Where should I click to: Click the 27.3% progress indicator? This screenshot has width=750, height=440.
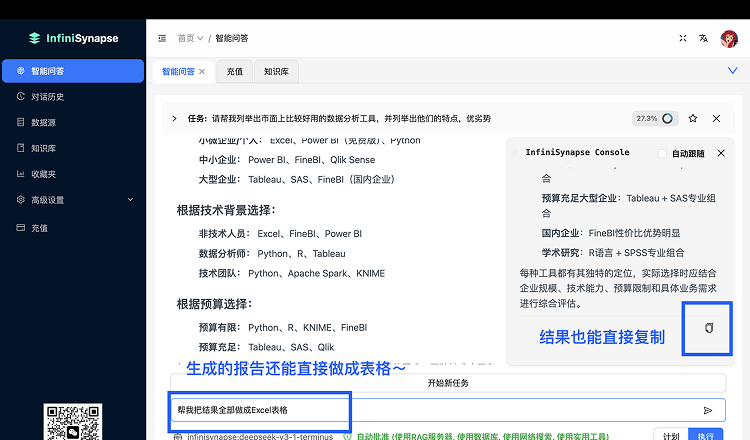click(x=655, y=118)
